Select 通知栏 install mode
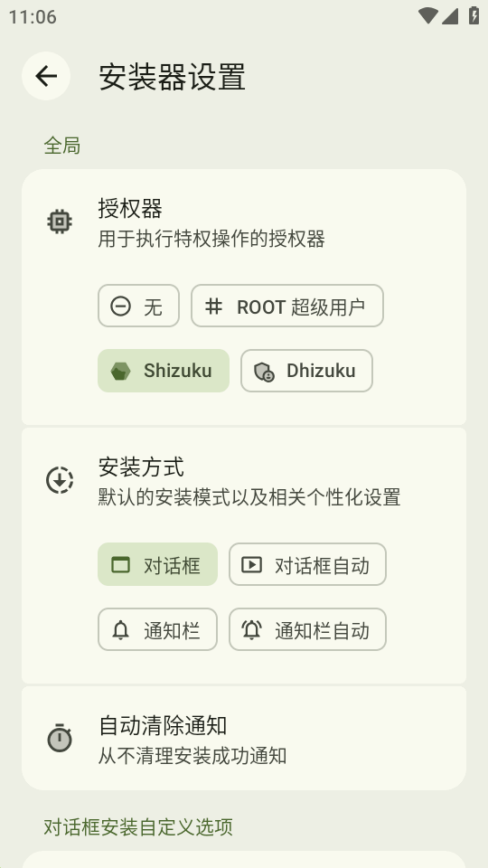The image size is (488, 868). click(157, 629)
